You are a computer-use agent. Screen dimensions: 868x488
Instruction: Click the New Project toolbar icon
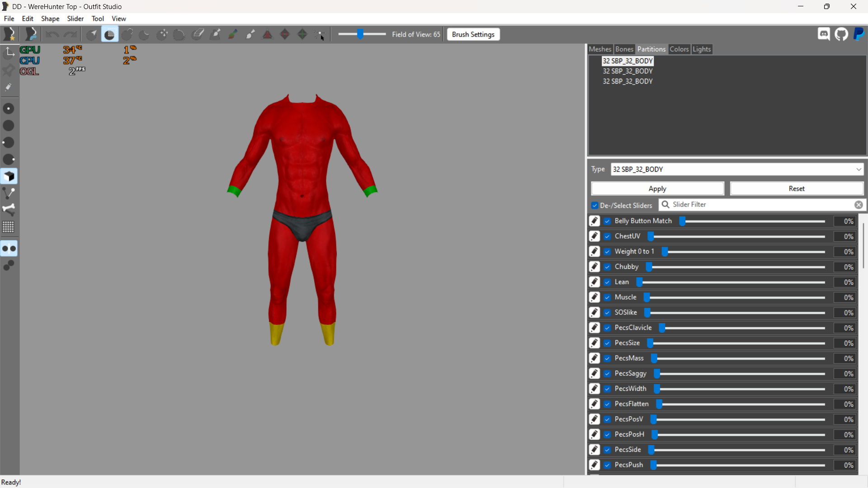point(9,34)
